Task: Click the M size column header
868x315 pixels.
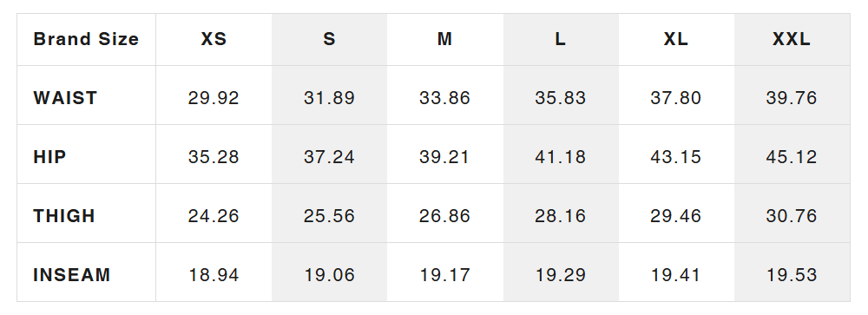Action: pyautogui.click(x=445, y=39)
